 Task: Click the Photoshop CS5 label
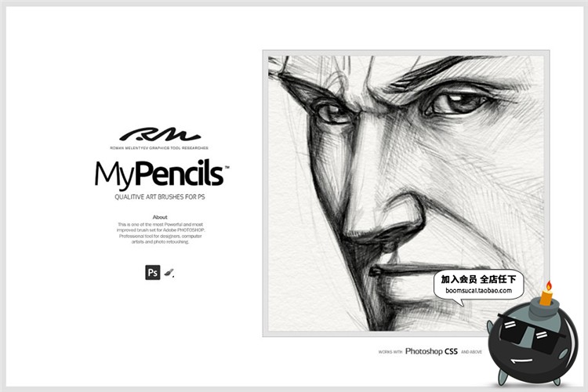click(431, 351)
